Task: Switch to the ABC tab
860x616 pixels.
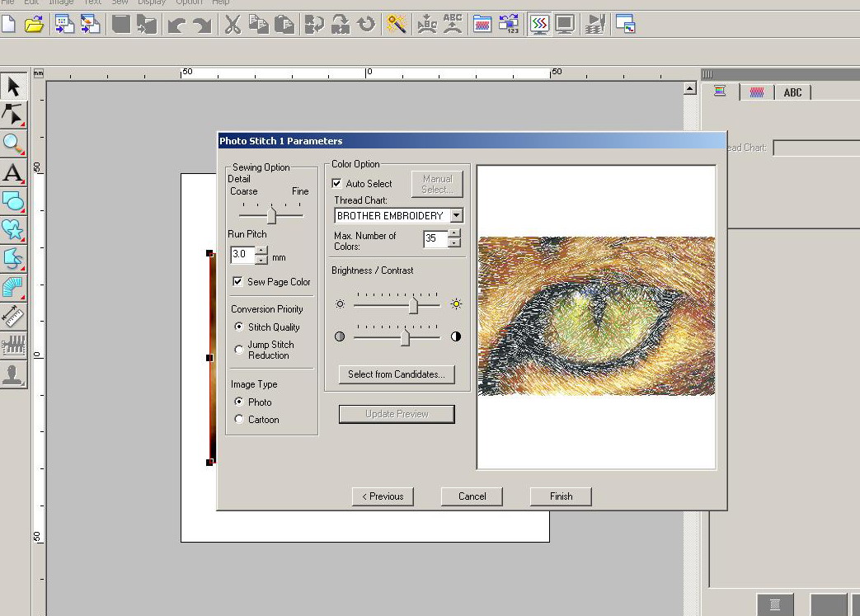Action: tap(792, 92)
